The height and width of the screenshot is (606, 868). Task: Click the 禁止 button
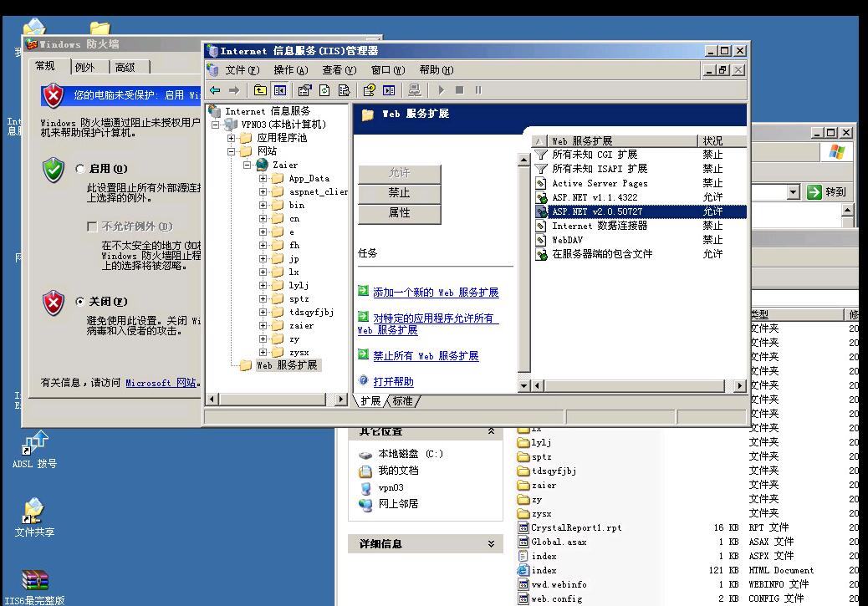pos(399,193)
